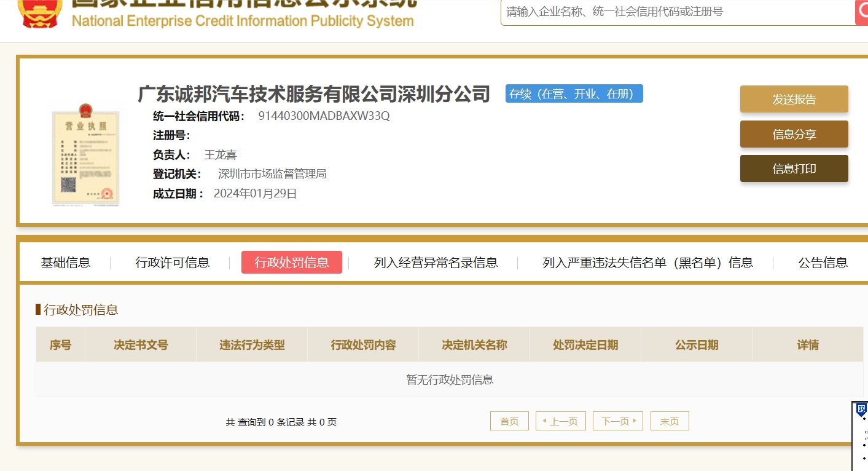
Task: Click the national emblem logo icon
Action: click(x=40, y=14)
